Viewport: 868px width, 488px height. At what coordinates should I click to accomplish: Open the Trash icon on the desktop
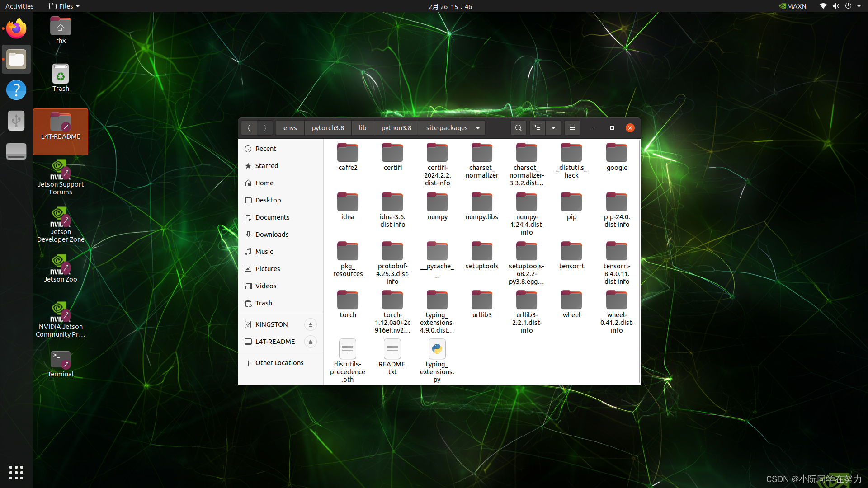61,78
